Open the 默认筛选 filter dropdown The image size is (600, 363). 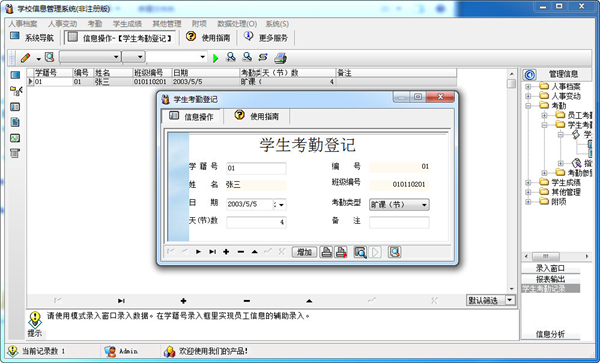(x=510, y=300)
